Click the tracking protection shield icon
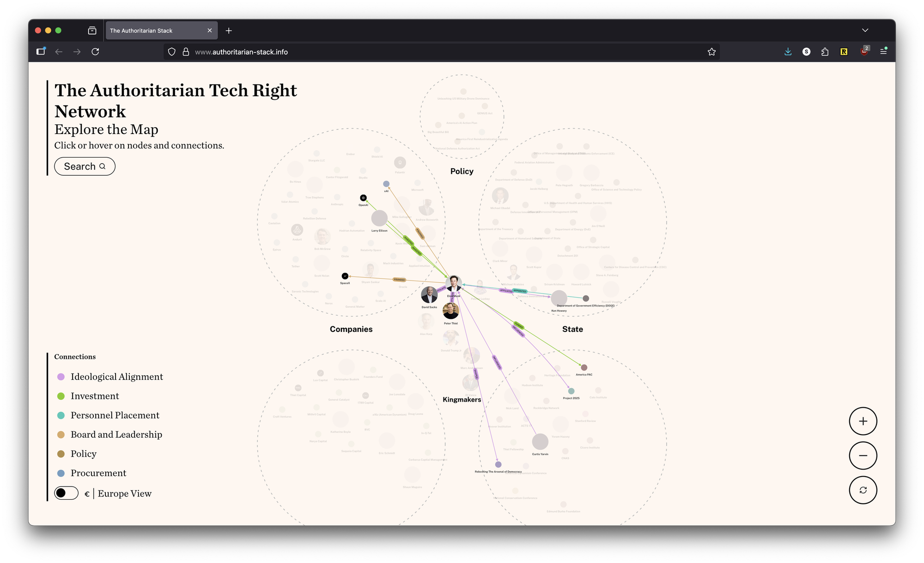This screenshot has height=563, width=924. coord(171,52)
